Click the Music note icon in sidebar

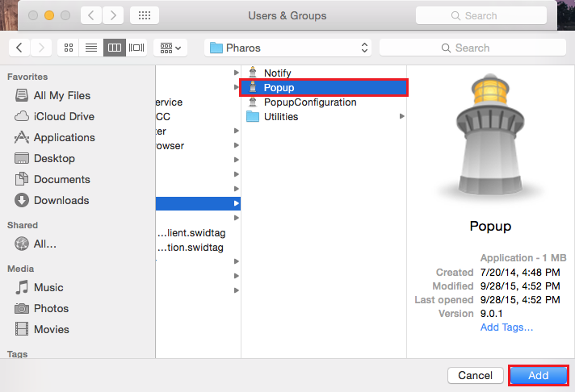coord(22,287)
